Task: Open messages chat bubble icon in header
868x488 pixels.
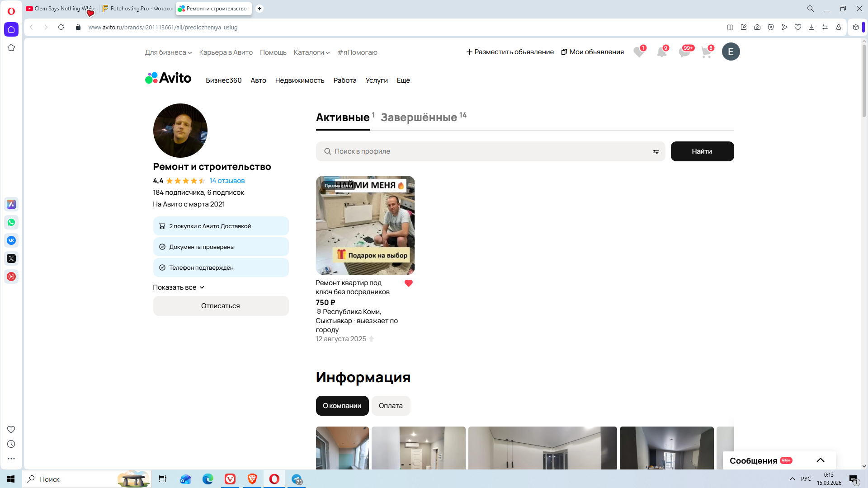Action: 684,52
